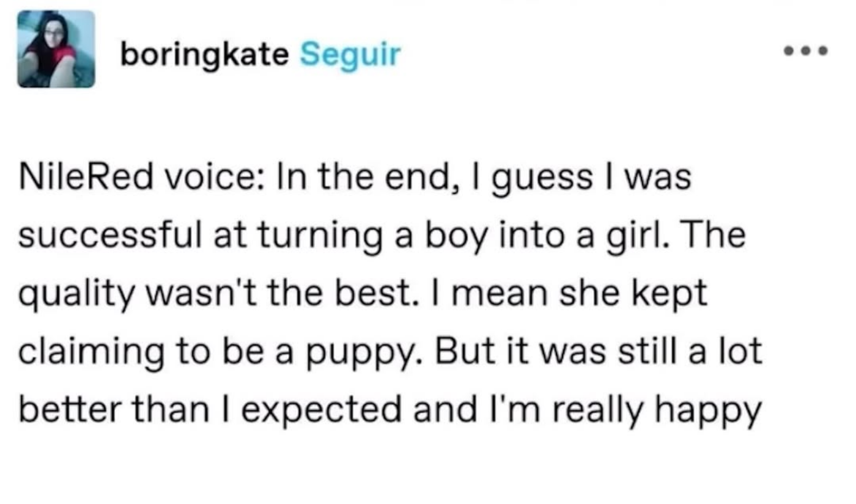The image size is (856, 504).
Task: Click boringkate's profile avatar picture
Action: point(56,49)
